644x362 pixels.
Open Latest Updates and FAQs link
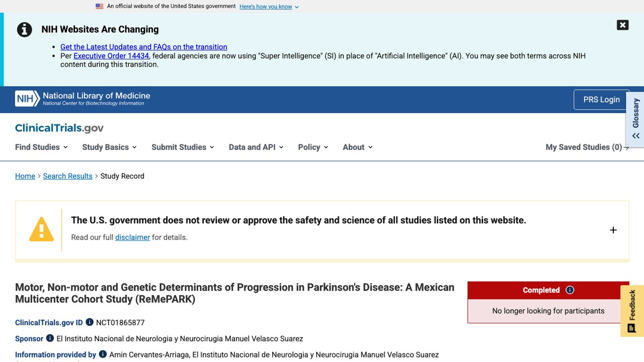144,47
